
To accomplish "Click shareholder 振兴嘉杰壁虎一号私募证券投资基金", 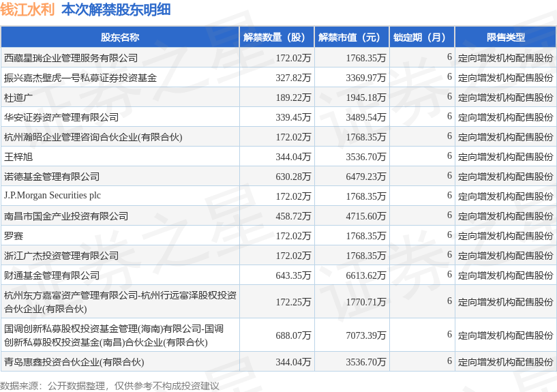I will click(80, 78).
